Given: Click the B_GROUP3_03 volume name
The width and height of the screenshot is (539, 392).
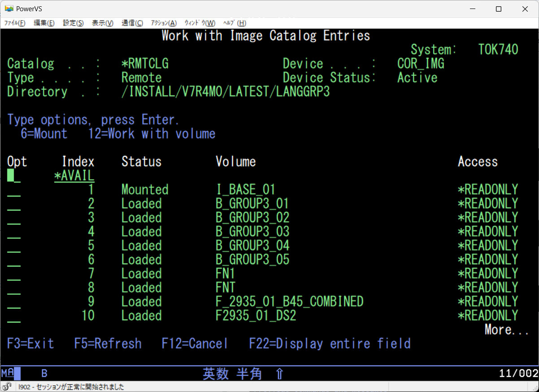Looking at the screenshot, I should tap(252, 232).
